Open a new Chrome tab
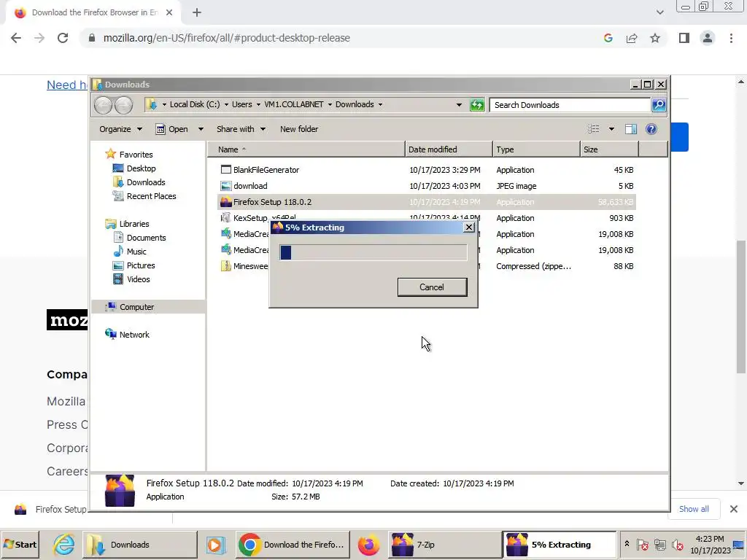 coord(197,13)
